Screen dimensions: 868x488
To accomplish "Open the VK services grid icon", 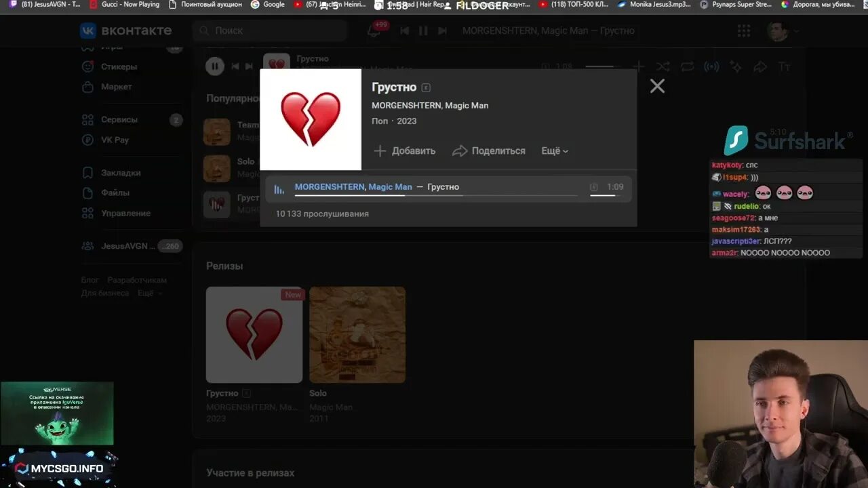I will [744, 30].
